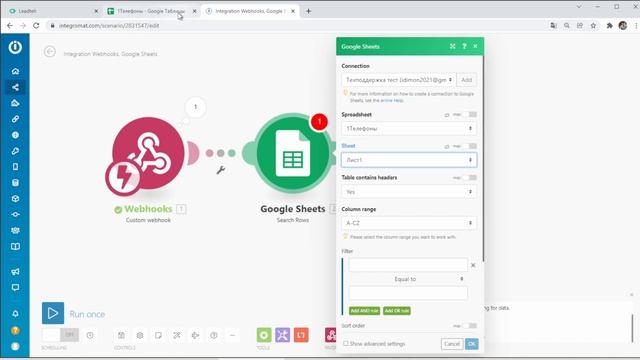Refresh the Spreadsheet list icon
Screen dimensions: 640x360
pyautogui.click(x=447, y=115)
